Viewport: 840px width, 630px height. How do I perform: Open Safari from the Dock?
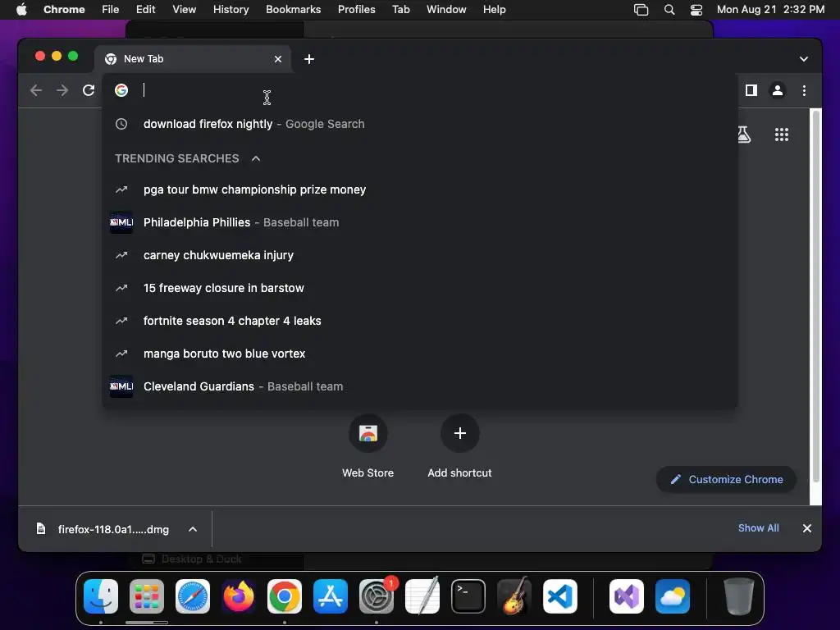tap(193, 596)
